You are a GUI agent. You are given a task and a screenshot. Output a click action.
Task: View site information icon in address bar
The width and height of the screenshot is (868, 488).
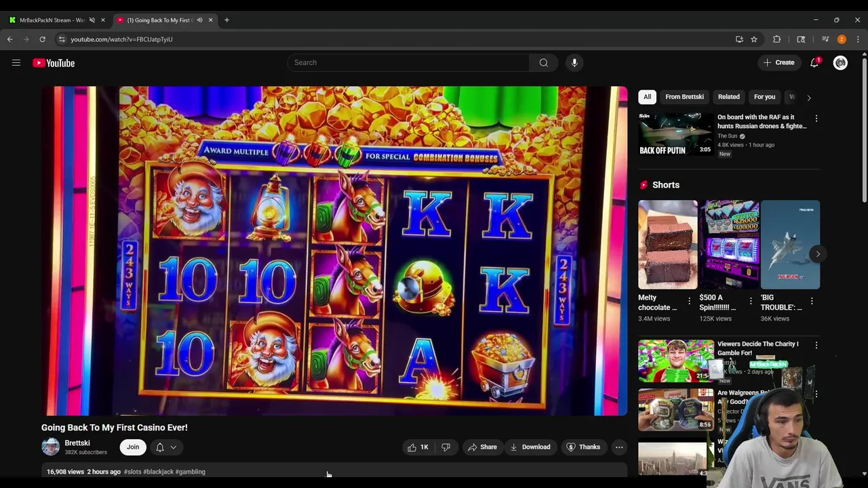[x=62, y=39]
